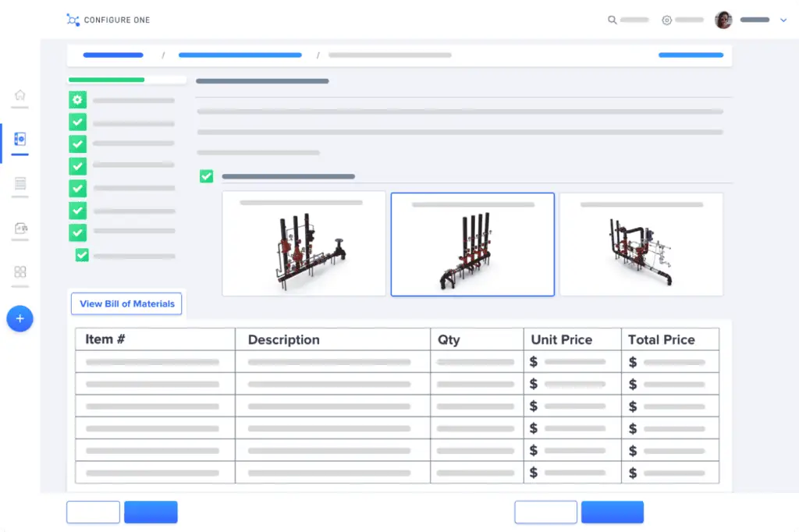Toggle the fourth green checkbox in the step list
Screen dimensions: 799x532
click(x=77, y=189)
